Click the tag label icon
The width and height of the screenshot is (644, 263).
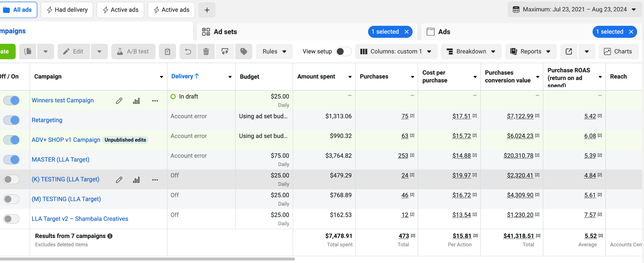coord(244,51)
